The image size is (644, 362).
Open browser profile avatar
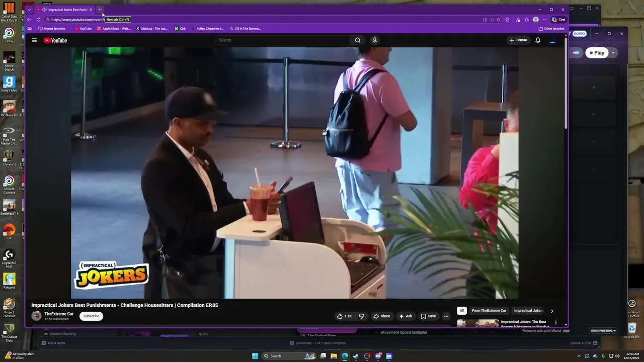[x=536, y=20]
